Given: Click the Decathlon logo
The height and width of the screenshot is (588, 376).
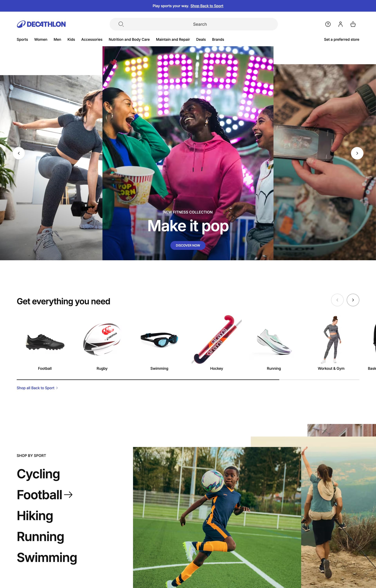Looking at the screenshot, I should (x=41, y=24).
